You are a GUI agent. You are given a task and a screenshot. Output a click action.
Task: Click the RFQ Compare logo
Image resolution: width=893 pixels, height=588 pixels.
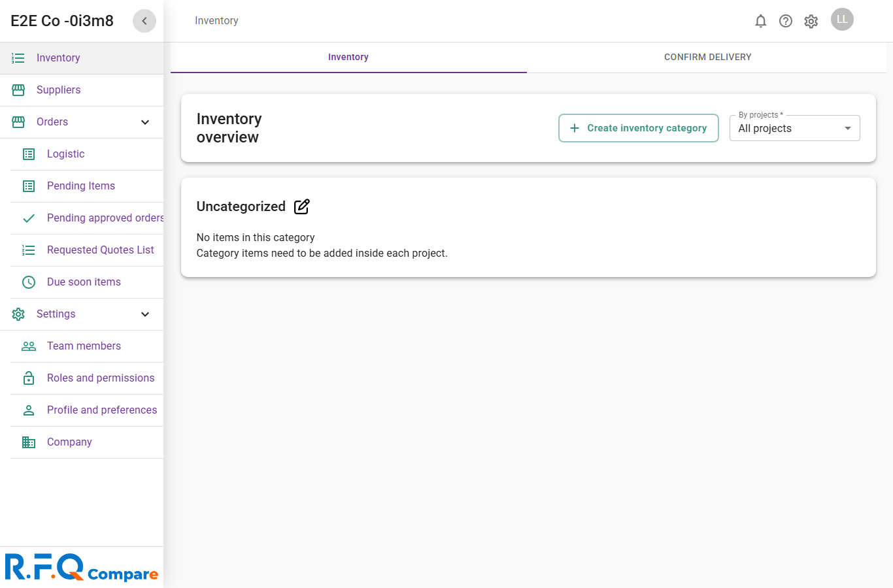coord(82,567)
